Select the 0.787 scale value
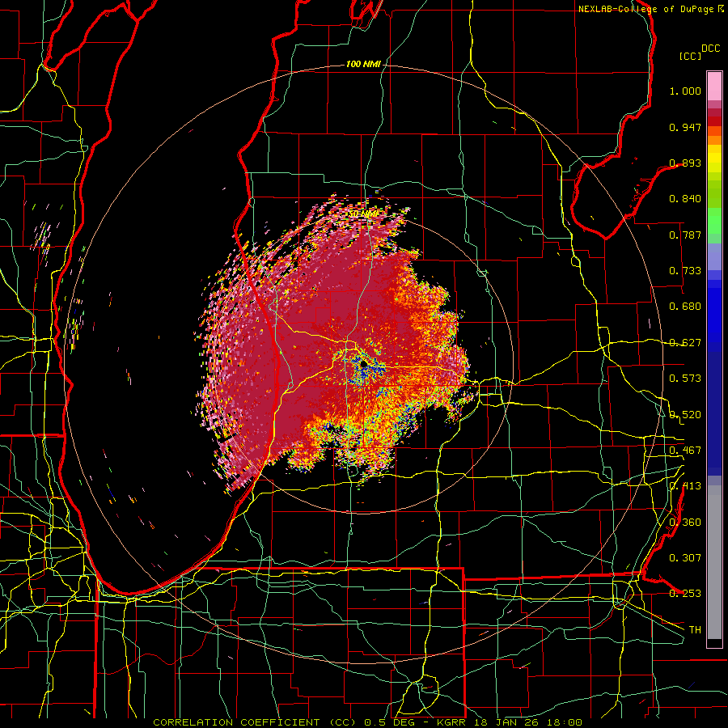 (685, 235)
